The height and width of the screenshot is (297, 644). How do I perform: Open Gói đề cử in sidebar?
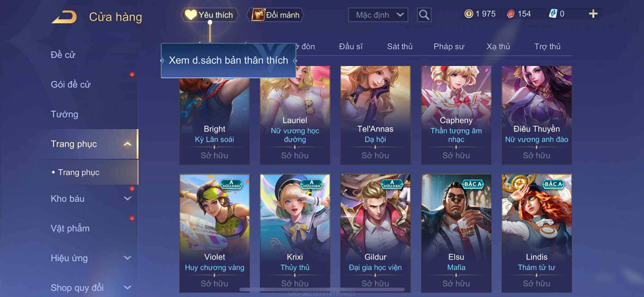coord(71,84)
